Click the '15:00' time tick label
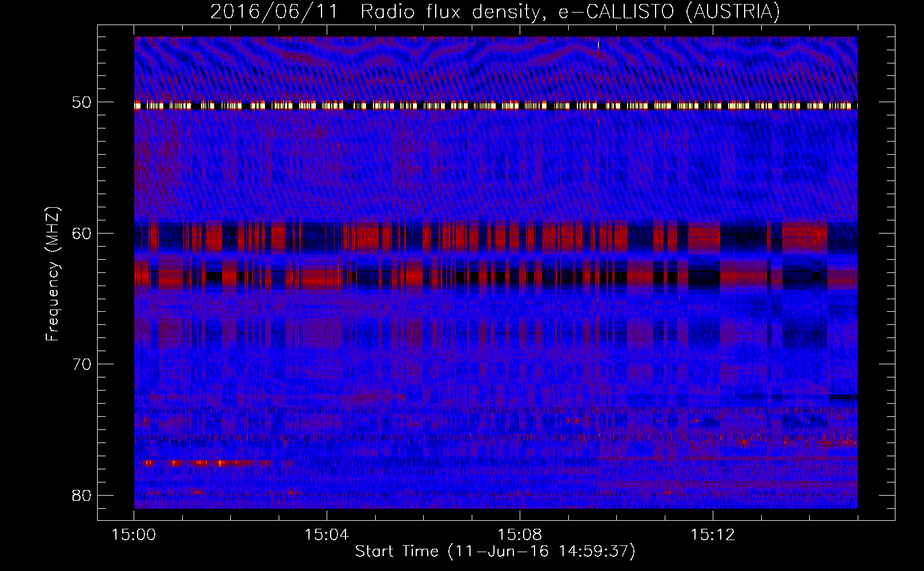The width and height of the screenshot is (924, 571). 134,535
